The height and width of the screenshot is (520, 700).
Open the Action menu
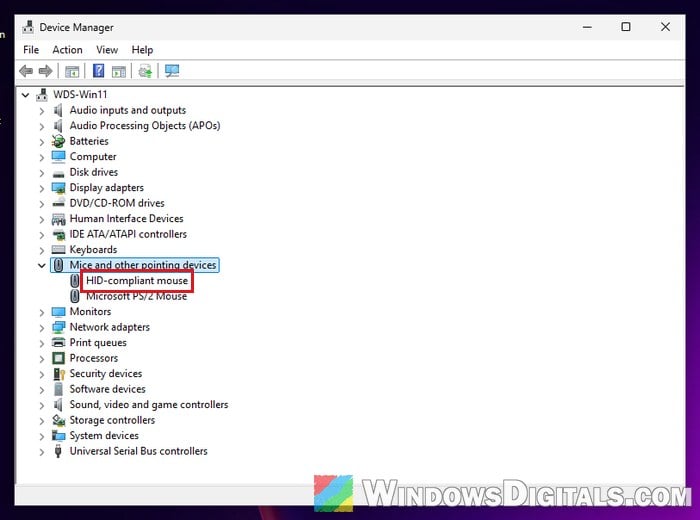click(x=67, y=50)
